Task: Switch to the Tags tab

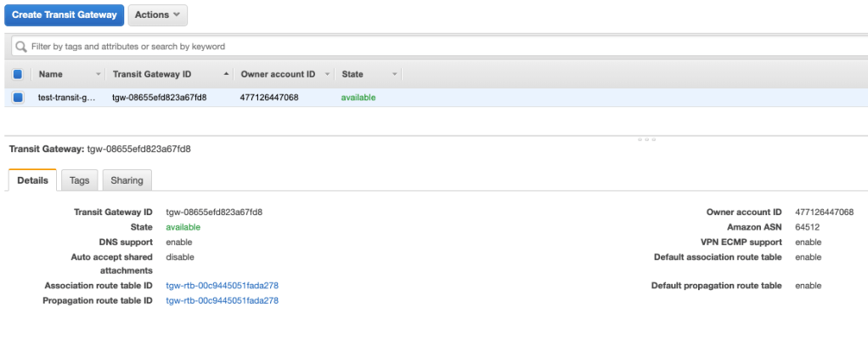Action: 79,180
